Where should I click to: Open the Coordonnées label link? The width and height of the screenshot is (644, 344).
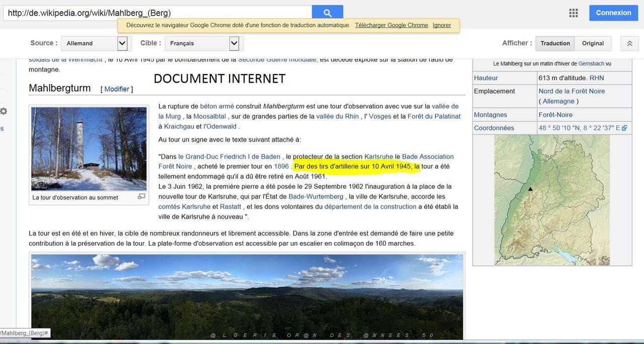[x=494, y=128]
